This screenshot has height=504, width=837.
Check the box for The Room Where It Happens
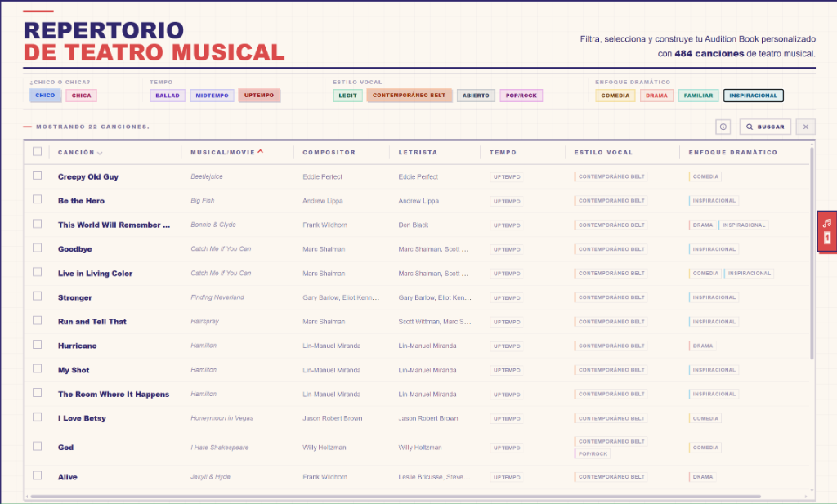[37, 393]
